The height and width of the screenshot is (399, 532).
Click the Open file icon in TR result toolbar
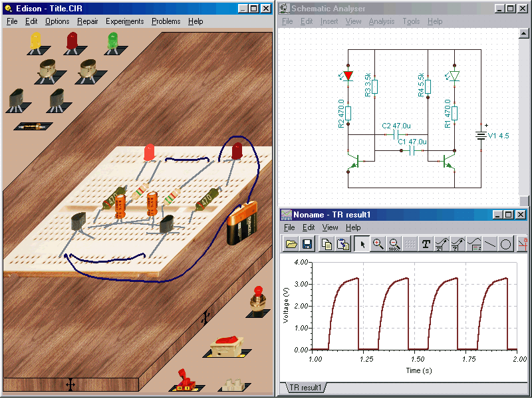291,244
